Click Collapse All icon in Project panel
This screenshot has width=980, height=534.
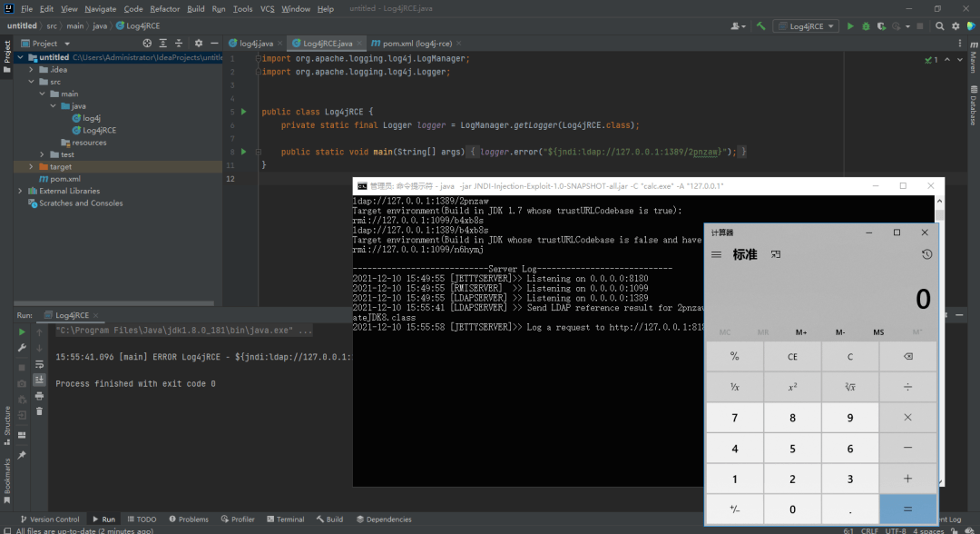[x=179, y=44]
